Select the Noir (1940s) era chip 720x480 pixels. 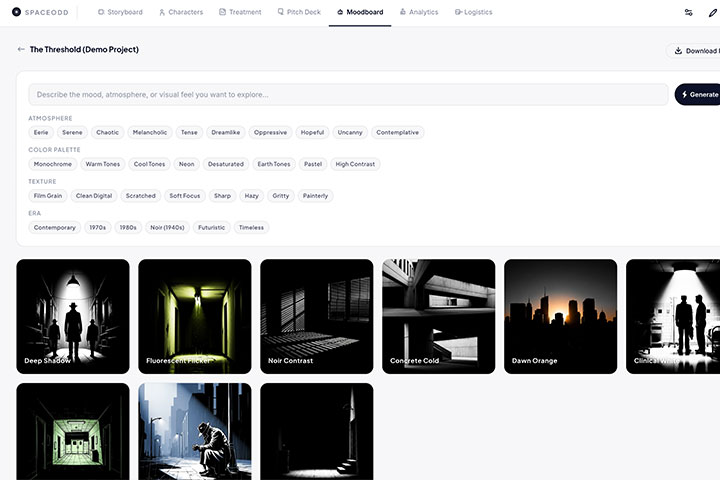(x=166, y=227)
